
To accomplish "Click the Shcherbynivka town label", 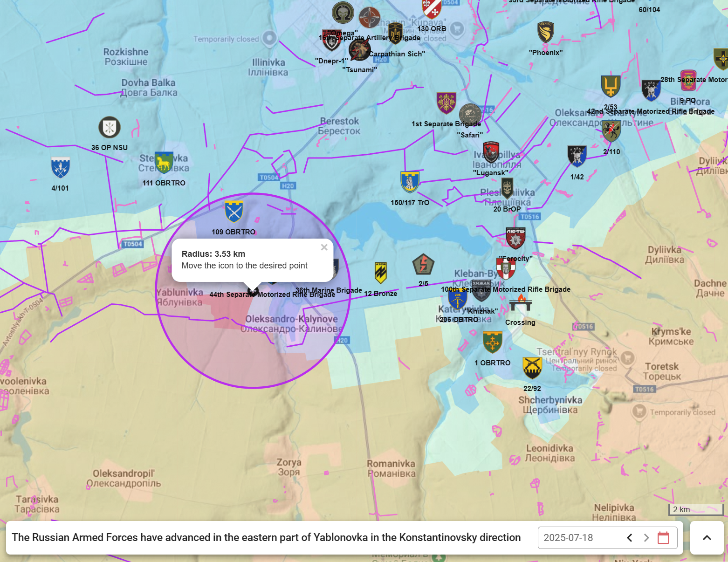I will 550,405.
